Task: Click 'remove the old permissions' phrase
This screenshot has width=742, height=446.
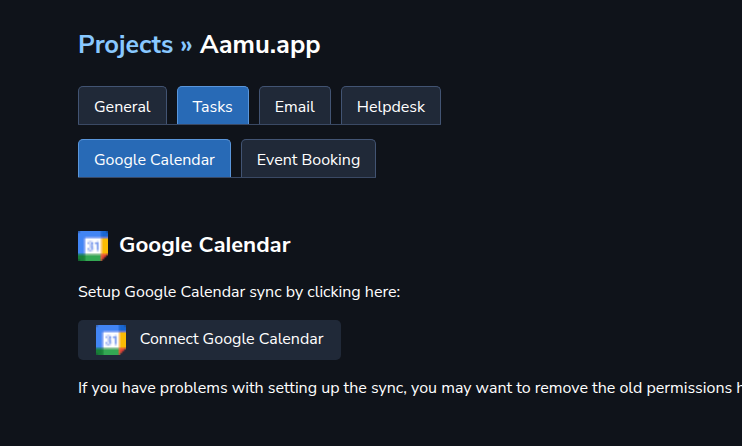Action: click(633, 388)
